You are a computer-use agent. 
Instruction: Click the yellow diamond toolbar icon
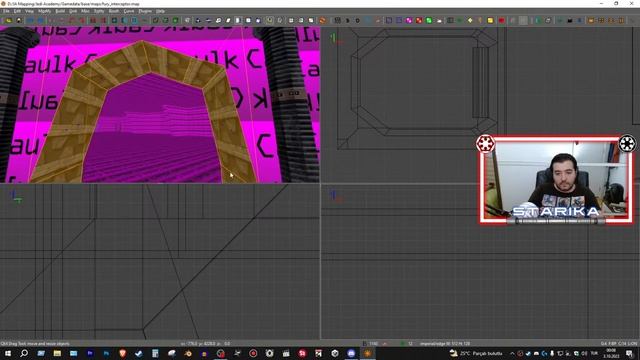point(470,20)
